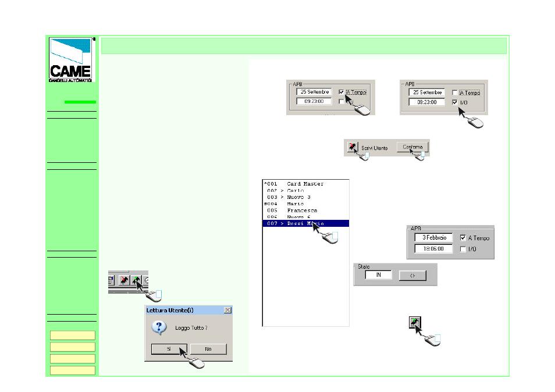The image size is (555, 392).
Task: Click the Conferma button
Action: tap(412, 147)
